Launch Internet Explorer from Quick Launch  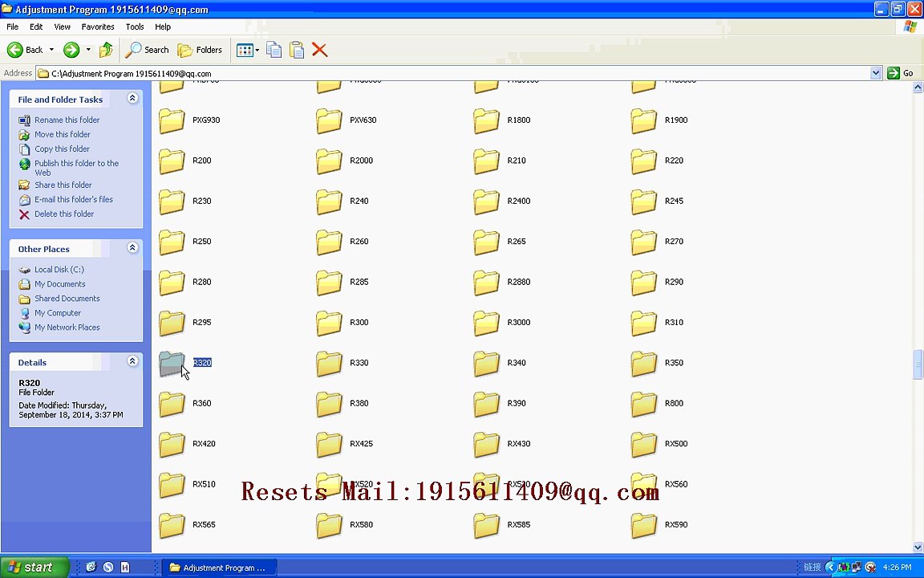click(x=91, y=567)
